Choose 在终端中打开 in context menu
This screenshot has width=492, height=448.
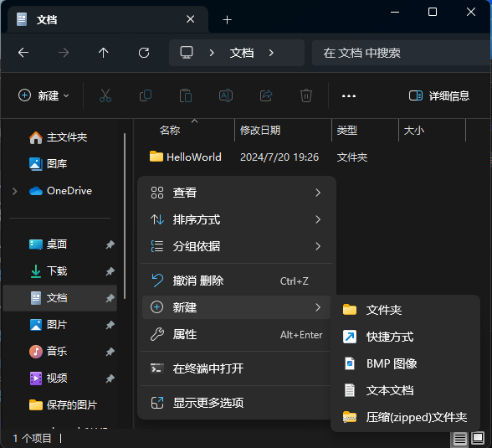pos(237,368)
